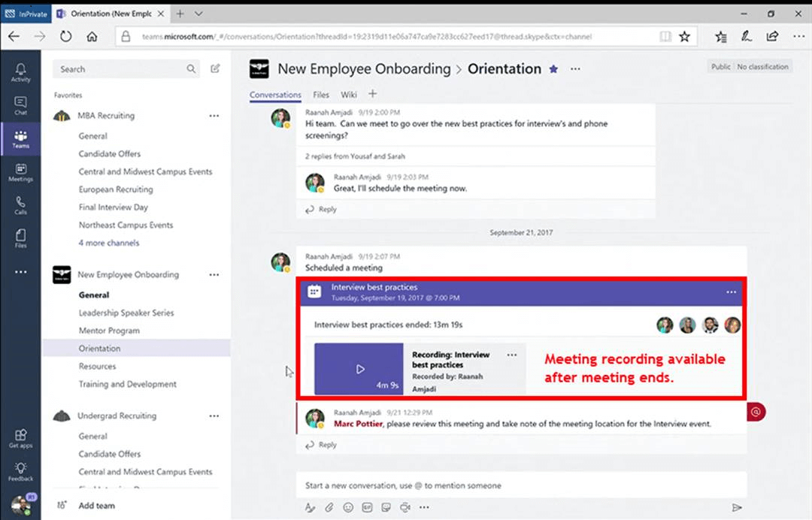Open the Resources channel
This screenshot has width=812, height=520.
[97, 366]
